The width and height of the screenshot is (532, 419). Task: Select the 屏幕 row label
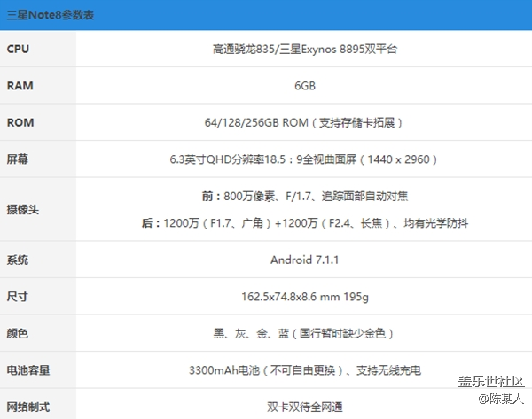pyautogui.click(x=18, y=159)
